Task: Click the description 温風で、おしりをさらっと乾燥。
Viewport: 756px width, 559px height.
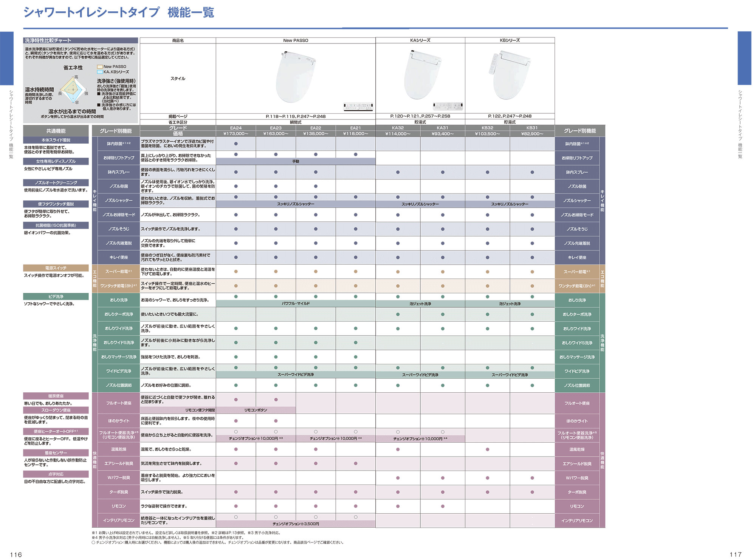Action: tap(166, 449)
